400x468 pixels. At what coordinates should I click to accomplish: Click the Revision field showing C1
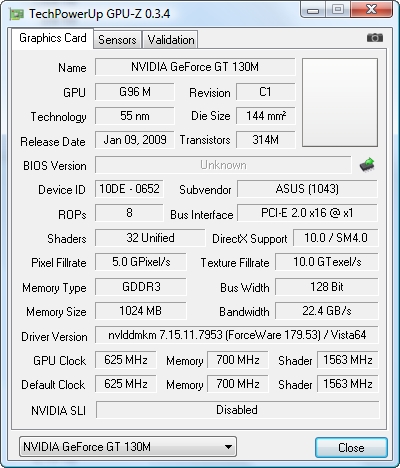point(266,92)
